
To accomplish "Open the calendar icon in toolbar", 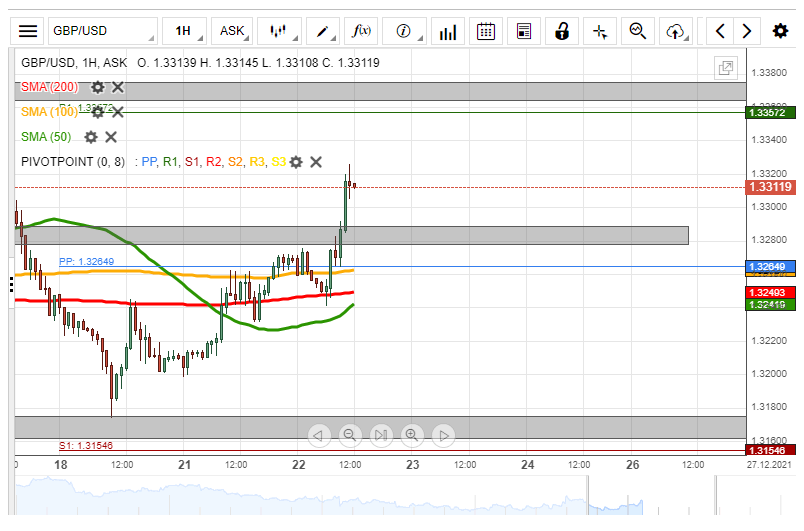I will [486, 31].
